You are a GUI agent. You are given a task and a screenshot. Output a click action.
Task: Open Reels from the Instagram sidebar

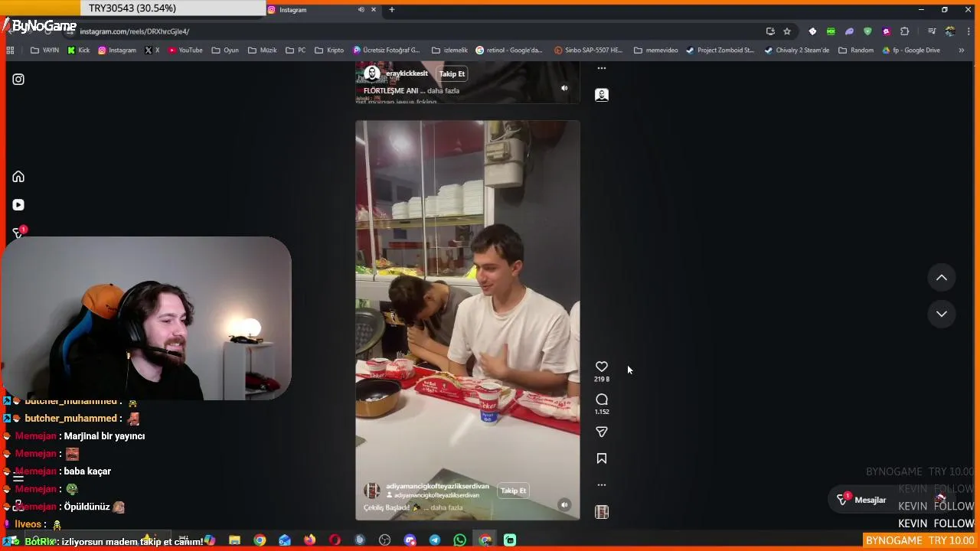pos(18,205)
